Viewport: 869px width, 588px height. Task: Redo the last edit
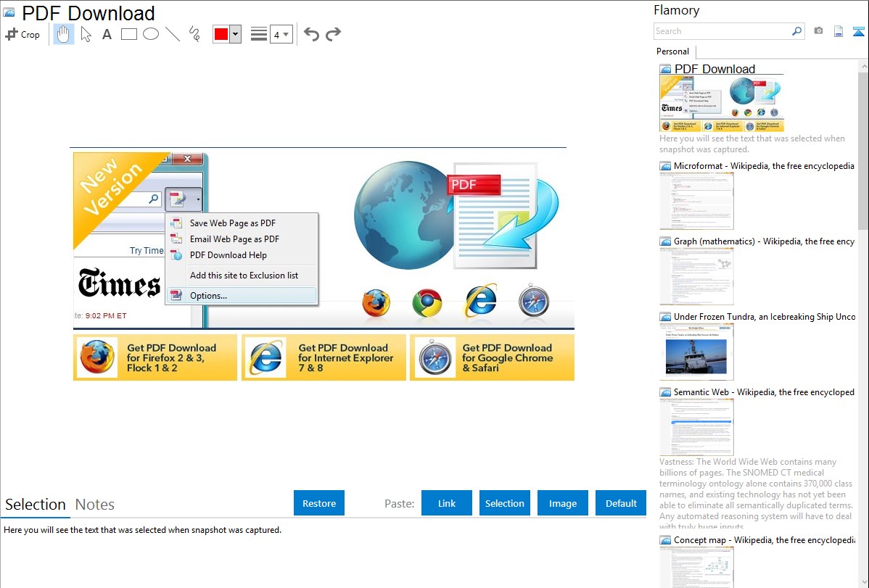(333, 34)
